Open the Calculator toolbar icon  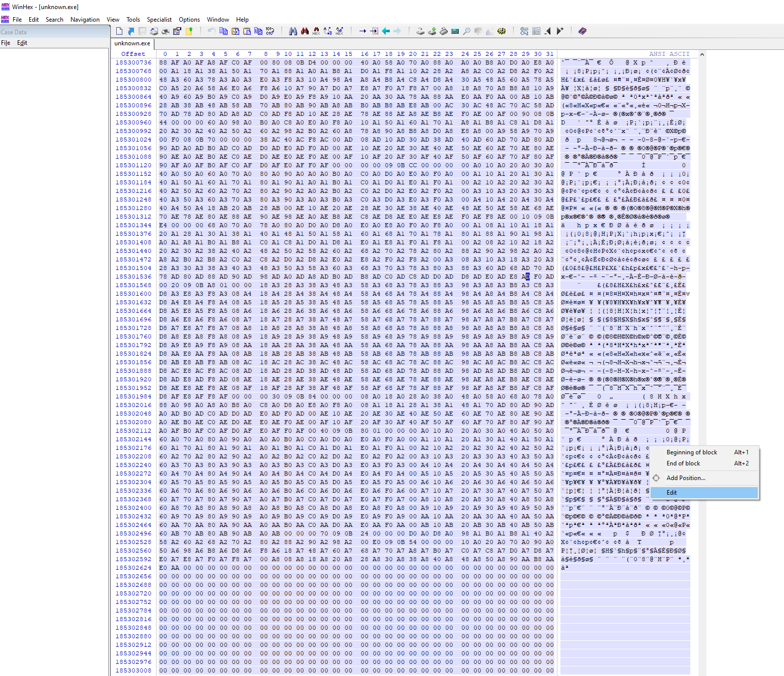pos(455,31)
